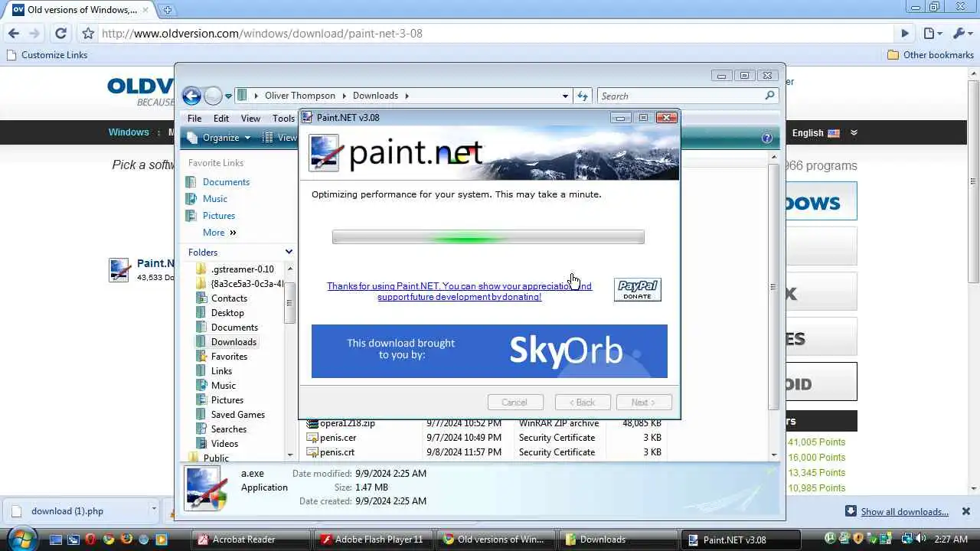
Task: Click Cancel in Paint.NET installer
Action: pyautogui.click(x=514, y=403)
